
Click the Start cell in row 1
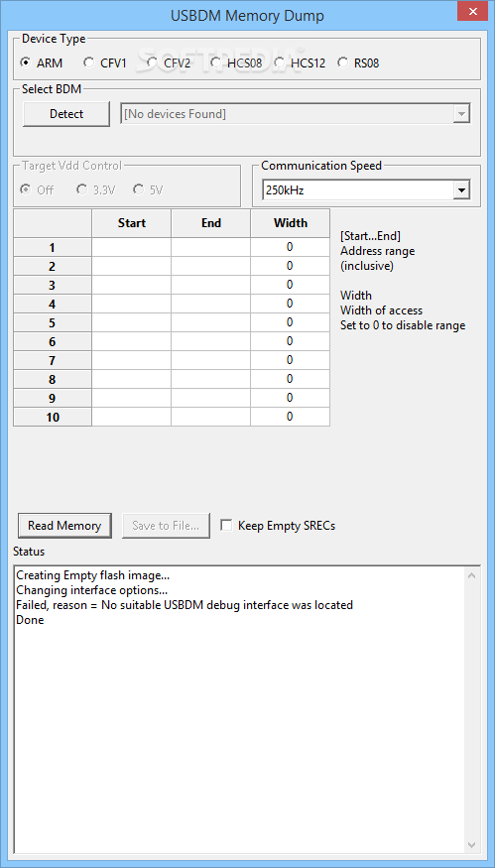(131, 247)
